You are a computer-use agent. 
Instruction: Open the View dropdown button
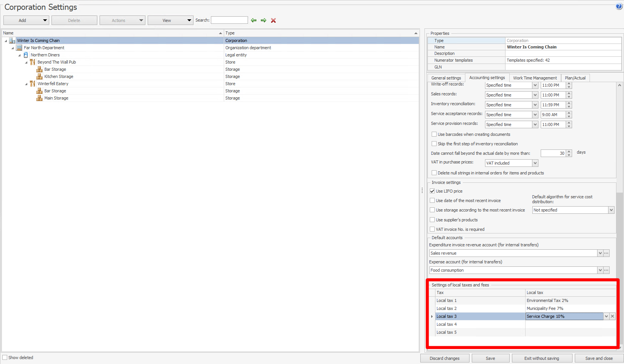170,20
